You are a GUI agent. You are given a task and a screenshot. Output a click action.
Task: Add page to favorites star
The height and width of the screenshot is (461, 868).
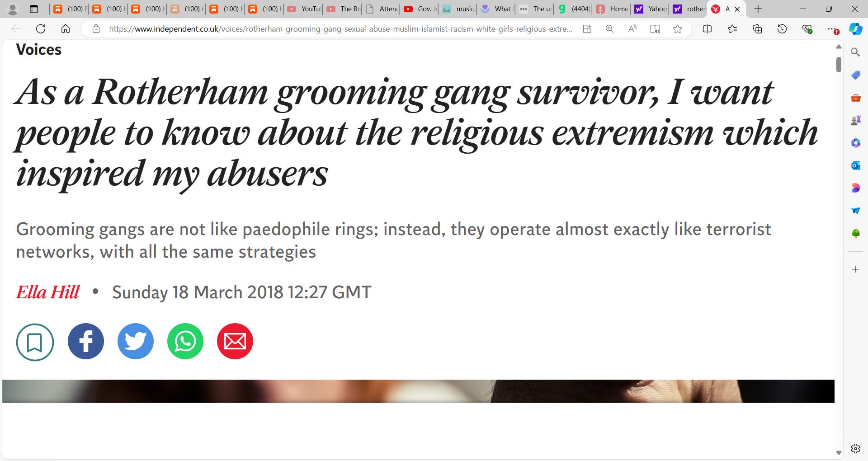coord(677,29)
